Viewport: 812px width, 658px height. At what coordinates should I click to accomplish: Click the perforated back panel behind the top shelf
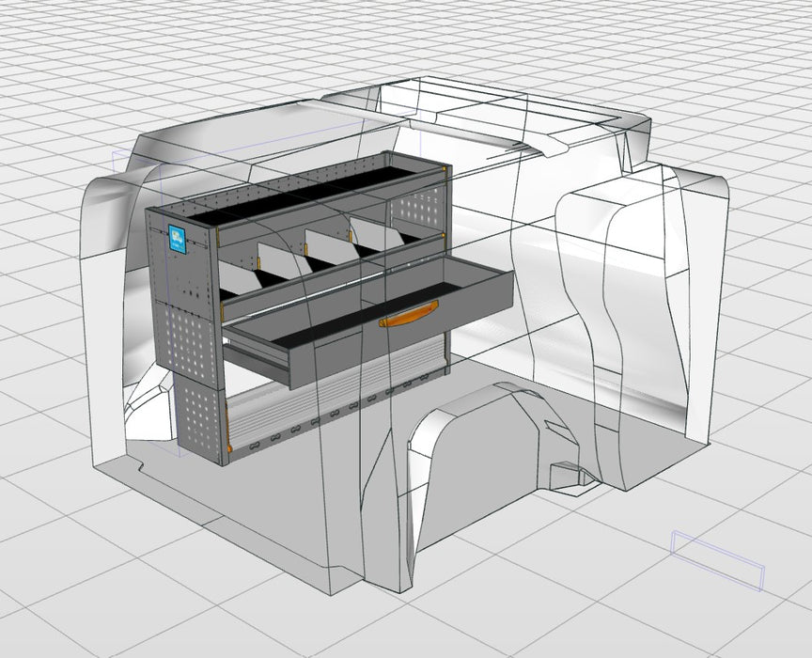(419, 210)
